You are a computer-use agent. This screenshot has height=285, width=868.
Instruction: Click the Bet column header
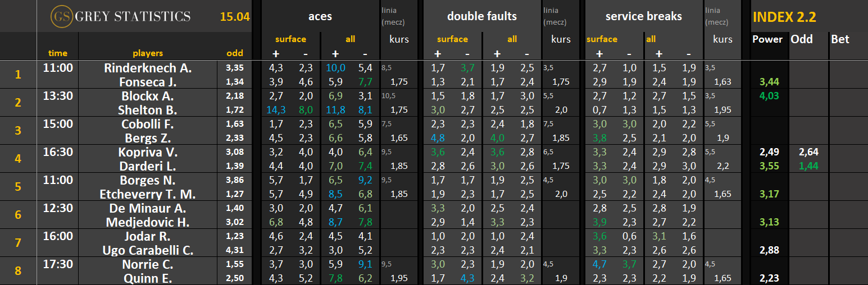pyautogui.click(x=840, y=39)
